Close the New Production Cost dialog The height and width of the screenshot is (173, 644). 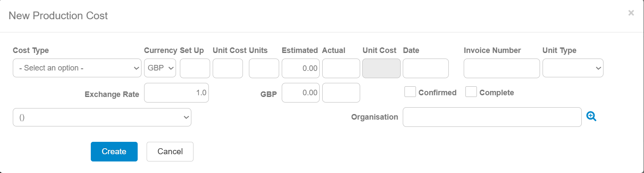(x=631, y=13)
